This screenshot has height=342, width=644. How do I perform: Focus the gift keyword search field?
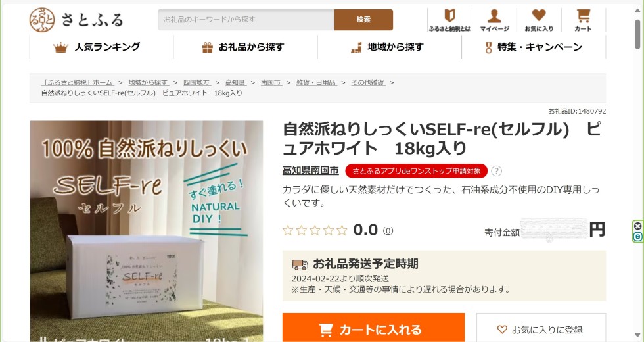246,19
